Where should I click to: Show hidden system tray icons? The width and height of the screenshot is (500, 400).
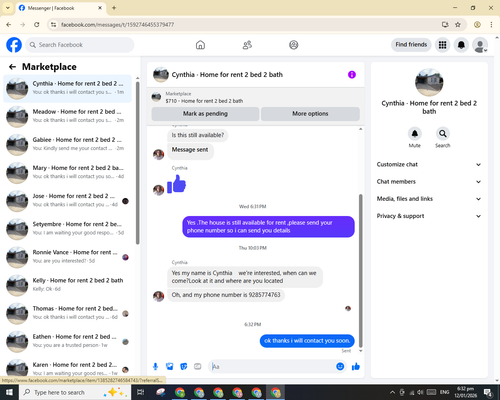pos(392,392)
